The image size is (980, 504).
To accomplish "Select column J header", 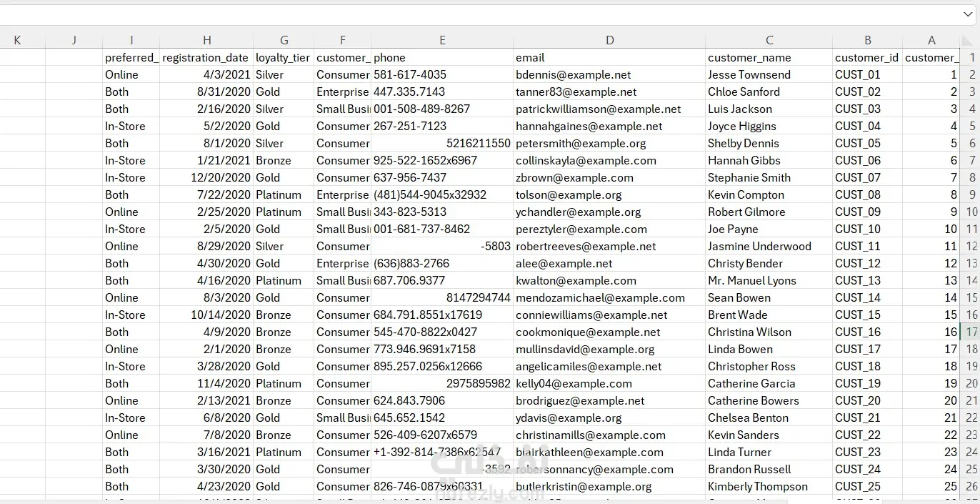I will click(x=74, y=40).
